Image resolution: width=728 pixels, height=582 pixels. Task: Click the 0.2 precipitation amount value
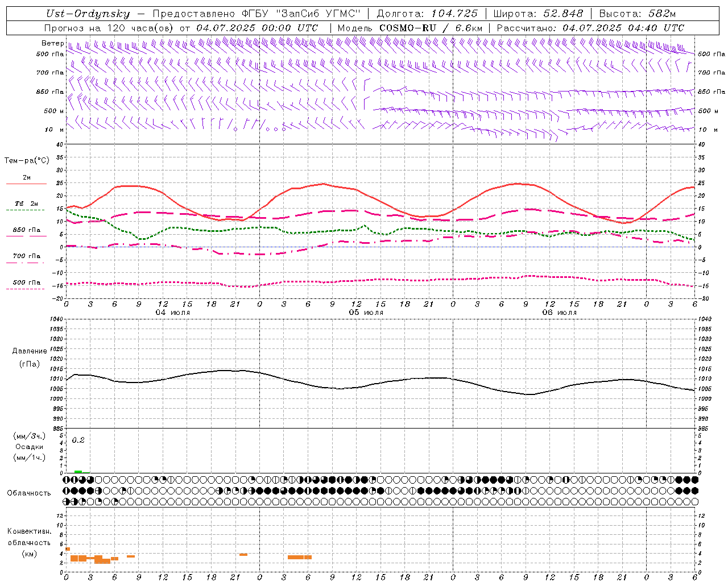[78, 440]
